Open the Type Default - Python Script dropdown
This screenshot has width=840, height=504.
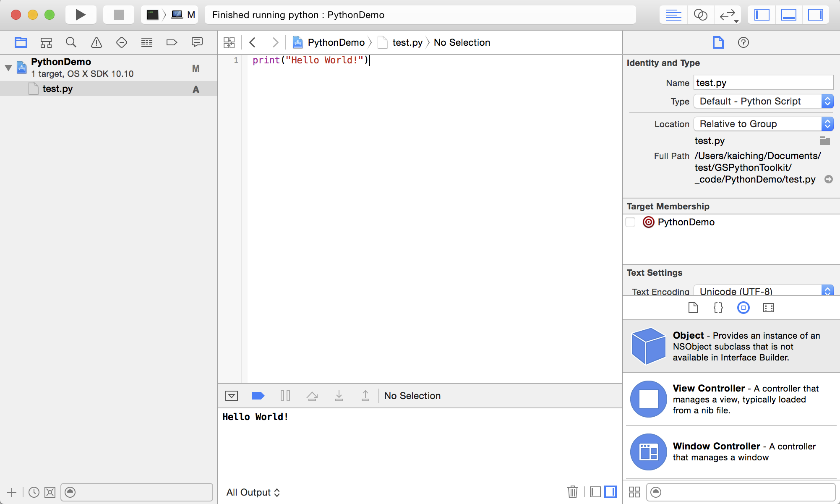(763, 101)
